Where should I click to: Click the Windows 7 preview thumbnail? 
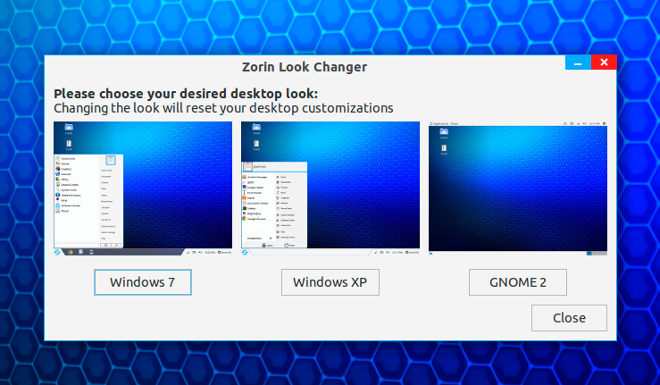click(143, 189)
